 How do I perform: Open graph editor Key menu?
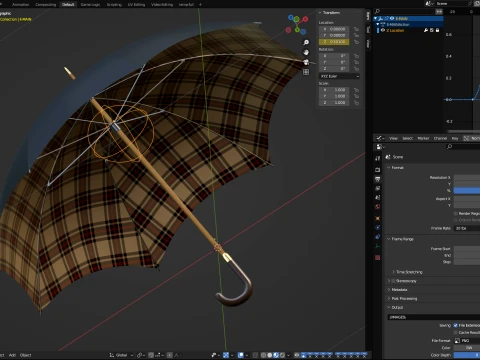click(455, 138)
